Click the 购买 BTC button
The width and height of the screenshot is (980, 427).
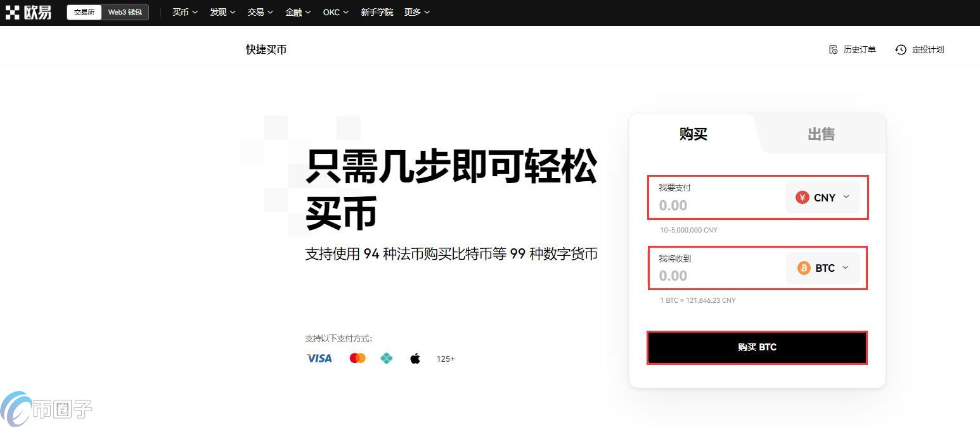coord(757,347)
